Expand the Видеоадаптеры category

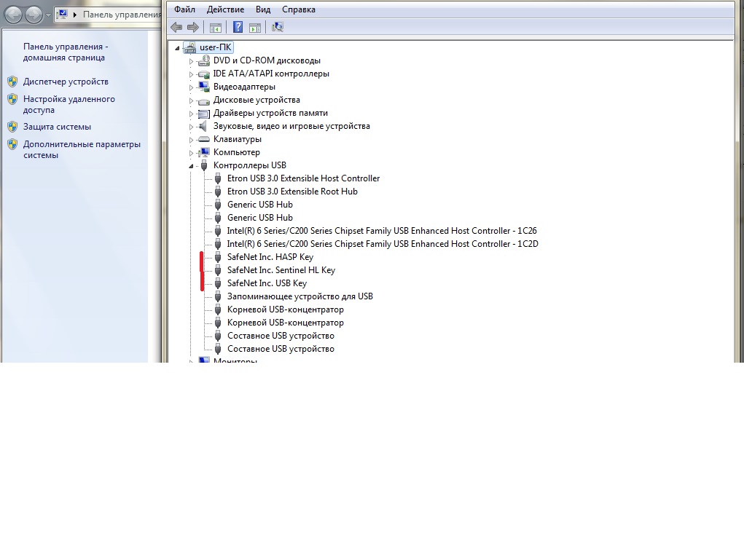(192, 87)
